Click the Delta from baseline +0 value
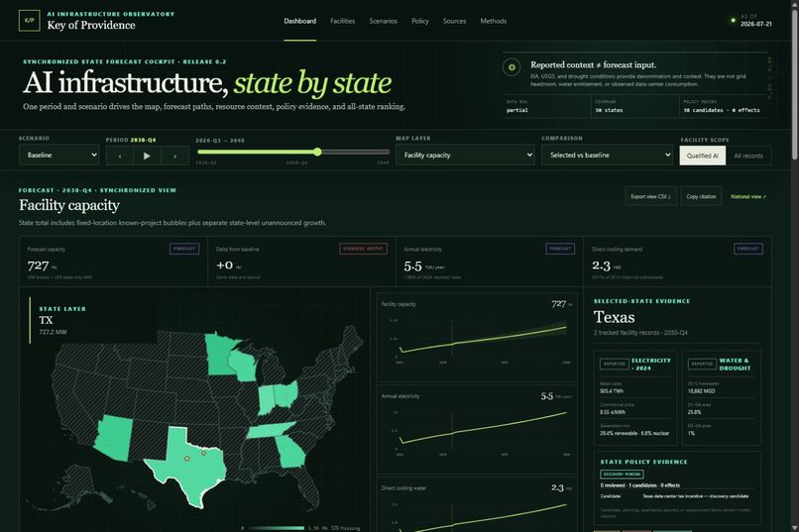Screen dimensions: 799x532 [x=225, y=265]
